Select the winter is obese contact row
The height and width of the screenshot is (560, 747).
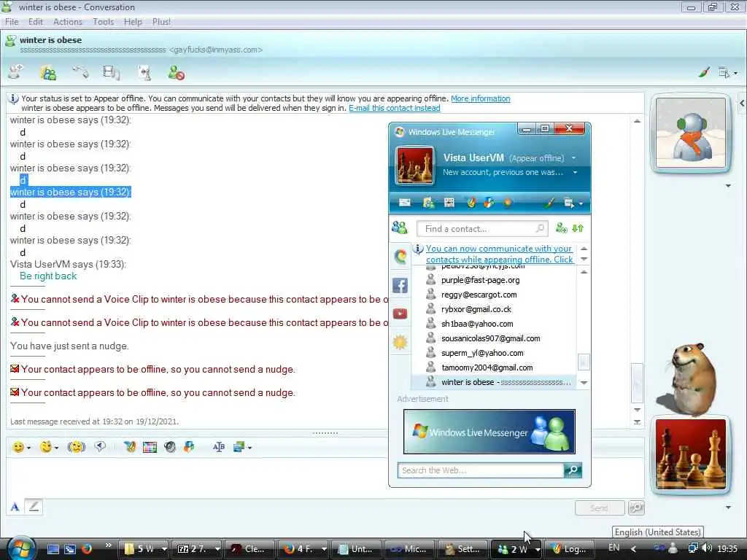click(x=494, y=382)
